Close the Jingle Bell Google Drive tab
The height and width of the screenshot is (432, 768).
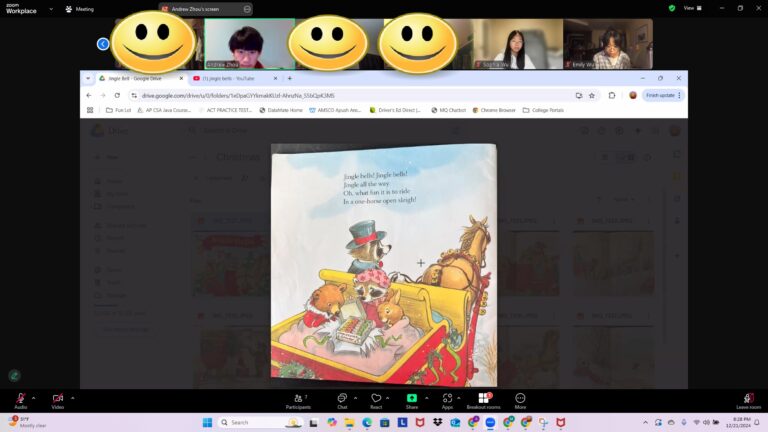click(x=181, y=78)
